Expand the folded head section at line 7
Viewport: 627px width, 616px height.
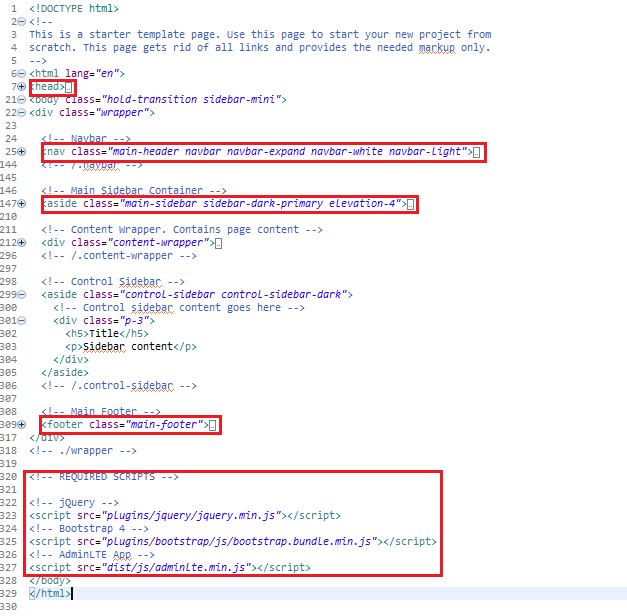(x=22, y=86)
